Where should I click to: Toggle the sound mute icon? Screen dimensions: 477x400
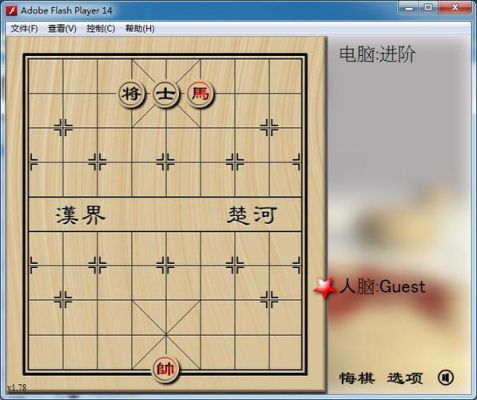tap(446, 378)
